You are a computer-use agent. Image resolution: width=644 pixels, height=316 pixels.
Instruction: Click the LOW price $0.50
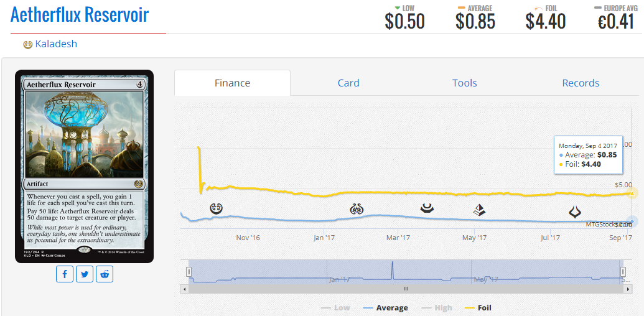[404, 21]
